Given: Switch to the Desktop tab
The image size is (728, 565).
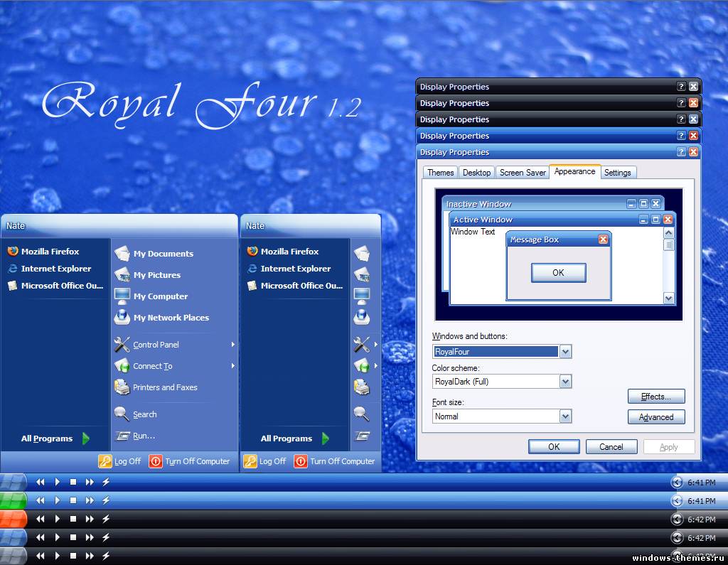Looking at the screenshot, I should [x=476, y=173].
